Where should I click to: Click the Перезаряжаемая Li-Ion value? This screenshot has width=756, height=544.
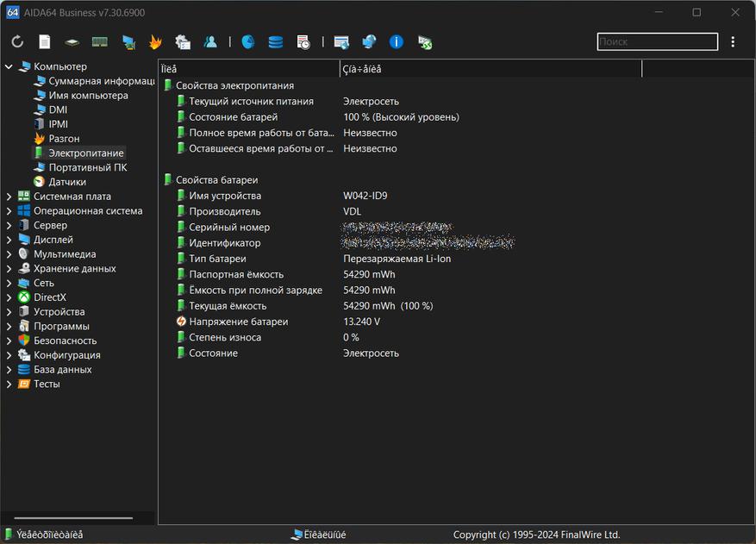click(x=397, y=259)
